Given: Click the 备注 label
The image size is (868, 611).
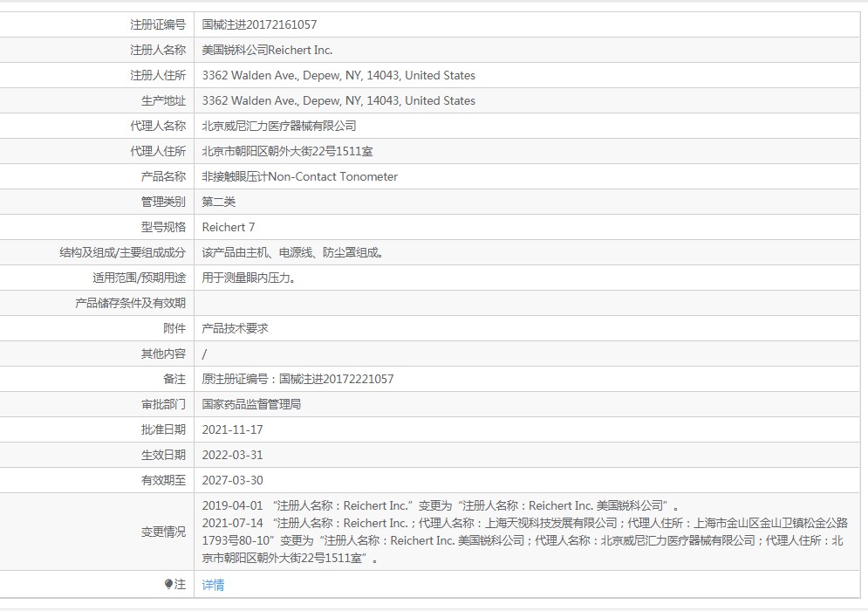Looking at the screenshot, I should pyautogui.click(x=174, y=379).
